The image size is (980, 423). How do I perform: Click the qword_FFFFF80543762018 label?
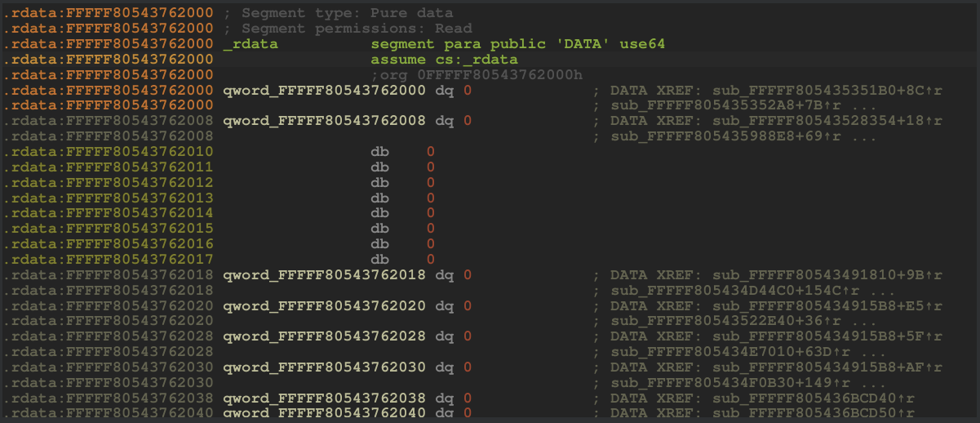pos(324,275)
